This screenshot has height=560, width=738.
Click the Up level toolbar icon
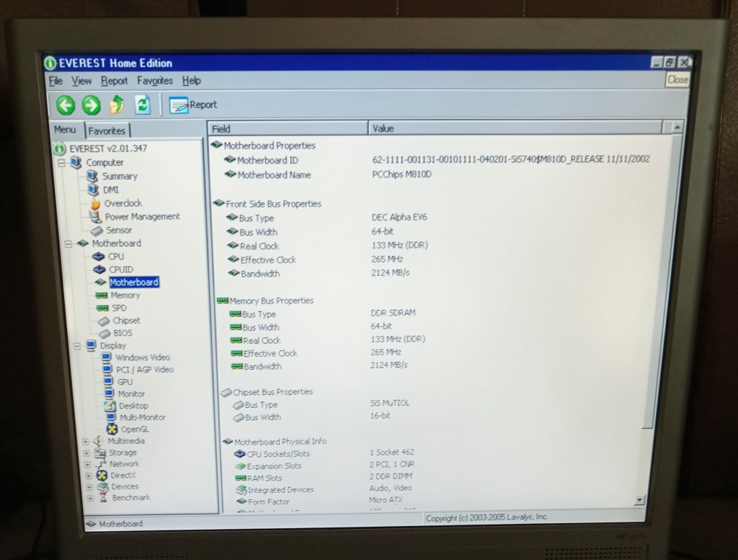[116, 105]
